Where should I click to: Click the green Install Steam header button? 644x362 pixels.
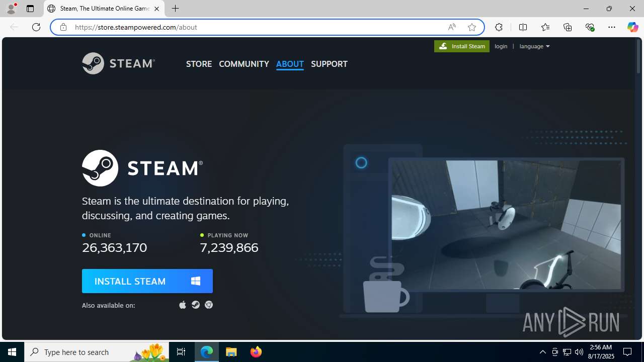point(462,46)
